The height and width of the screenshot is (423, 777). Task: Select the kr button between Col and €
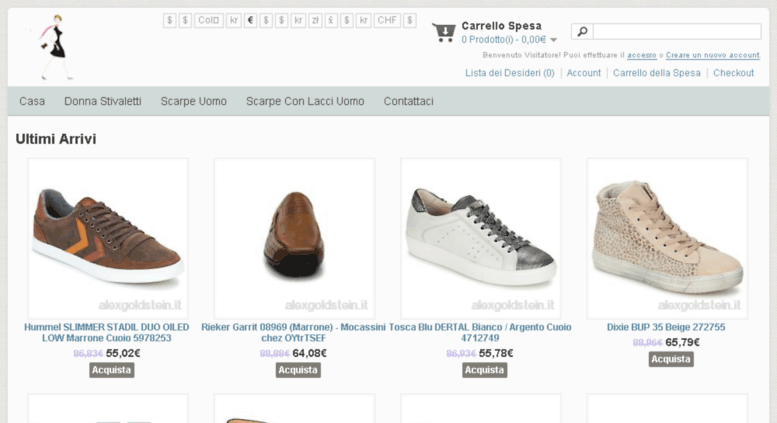click(233, 20)
